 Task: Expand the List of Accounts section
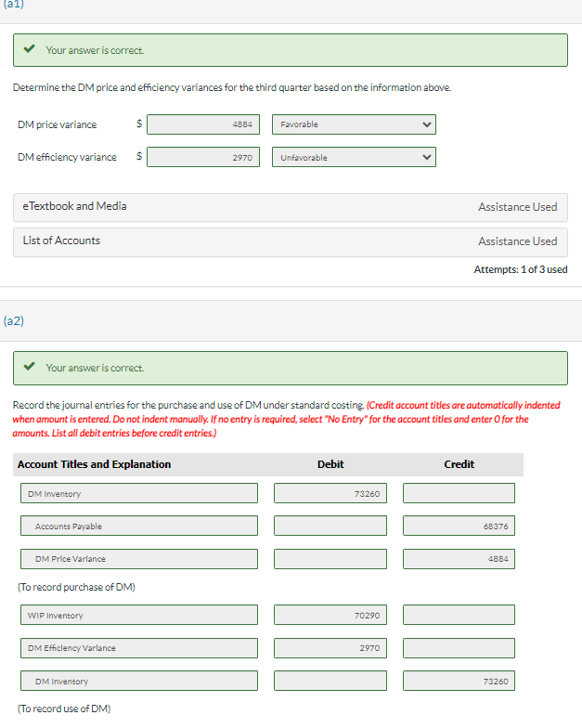tap(290, 241)
